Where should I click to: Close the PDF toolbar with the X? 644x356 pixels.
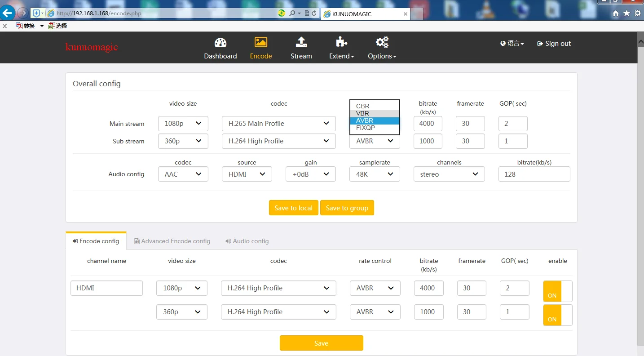5,26
